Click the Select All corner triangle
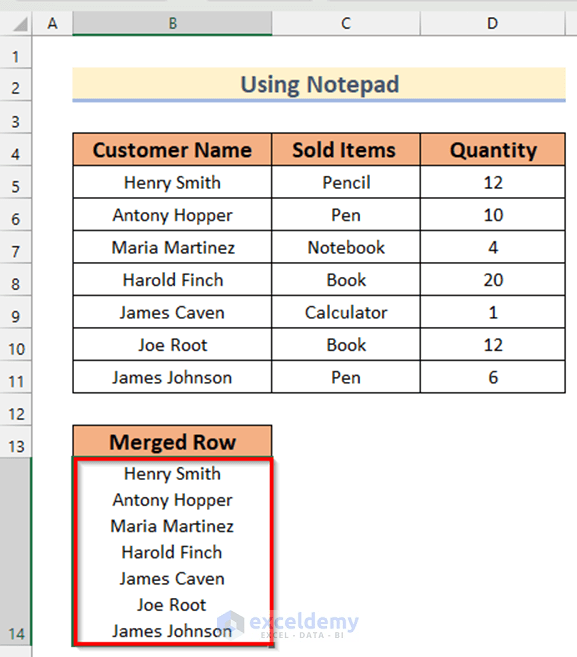 [20, 24]
